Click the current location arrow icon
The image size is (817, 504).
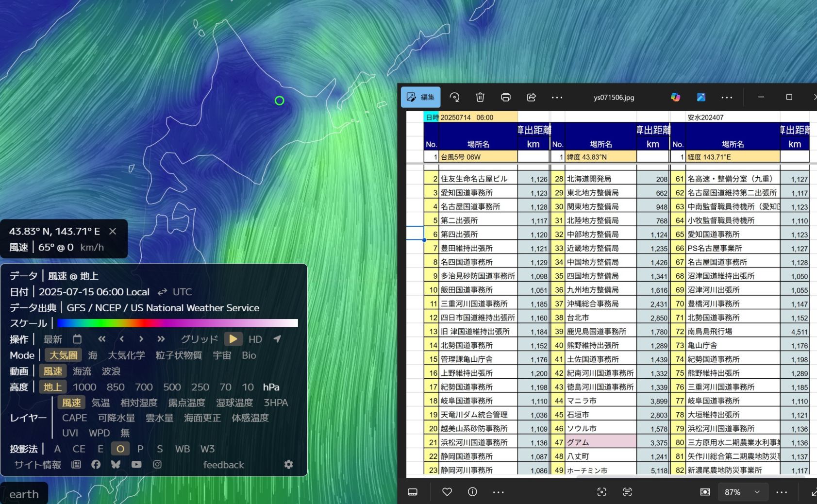click(x=277, y=339)
